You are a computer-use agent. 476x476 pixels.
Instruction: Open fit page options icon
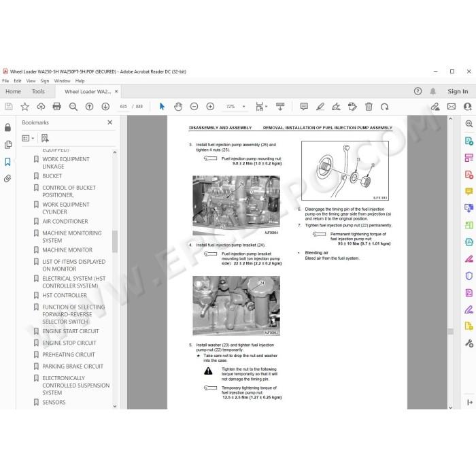pos(261,107)
